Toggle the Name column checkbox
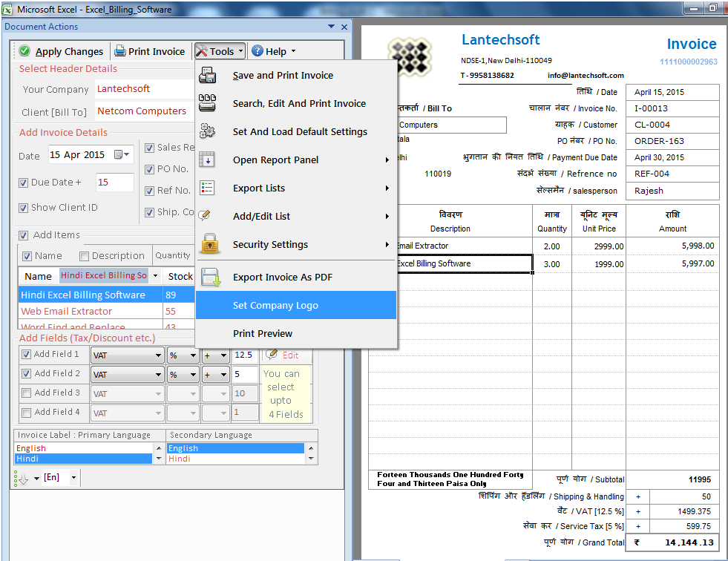The width and height of the screenshot is (728, 561). click(x=27, y=256)
